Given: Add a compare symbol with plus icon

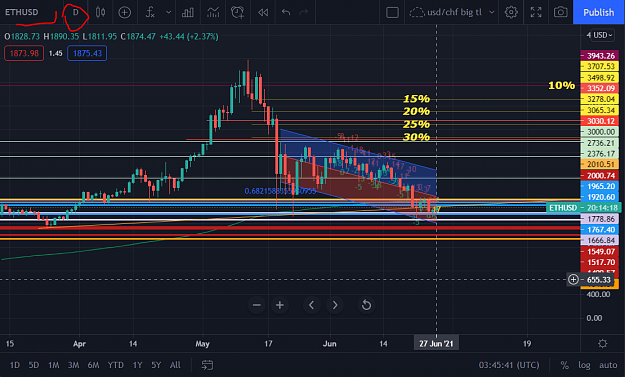Looking at the screenshot, I should click(124, 12).
